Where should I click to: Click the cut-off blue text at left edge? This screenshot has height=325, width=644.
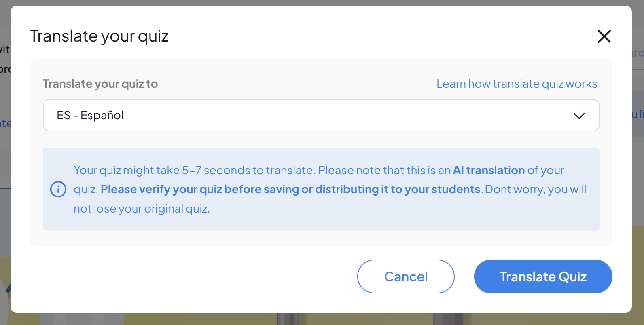pyautogui.click(x=5, y=123)
